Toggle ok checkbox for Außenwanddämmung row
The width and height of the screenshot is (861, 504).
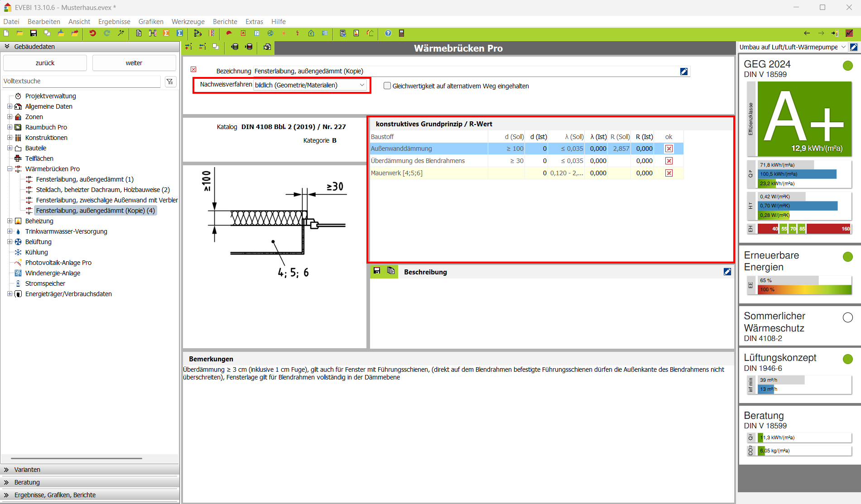(669, 149)
